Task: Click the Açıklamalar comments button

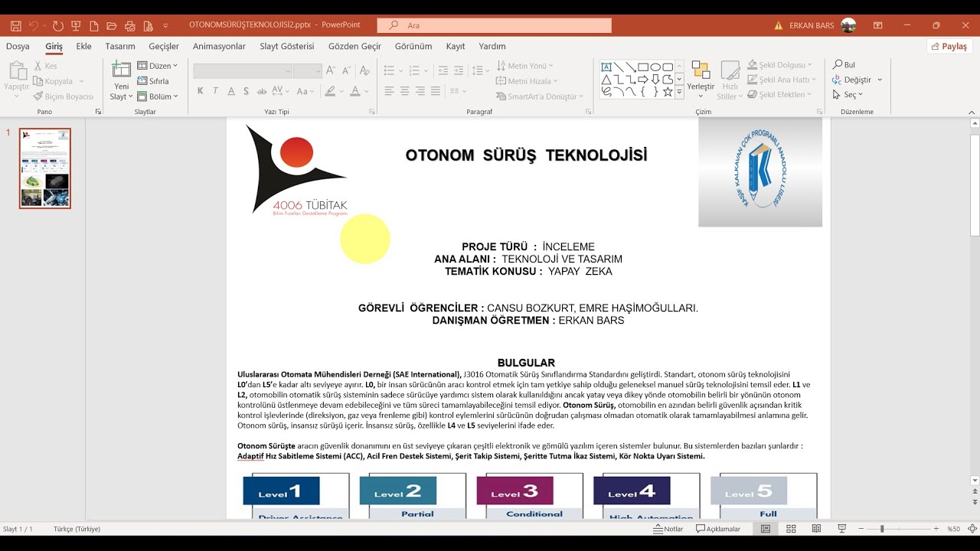Action: coord(718,529)
